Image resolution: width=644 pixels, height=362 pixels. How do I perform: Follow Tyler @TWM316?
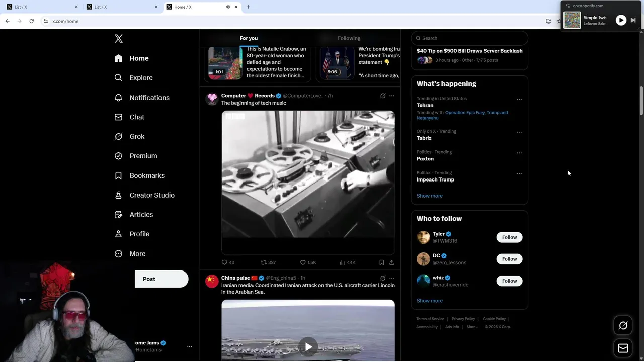pos(509,237)
